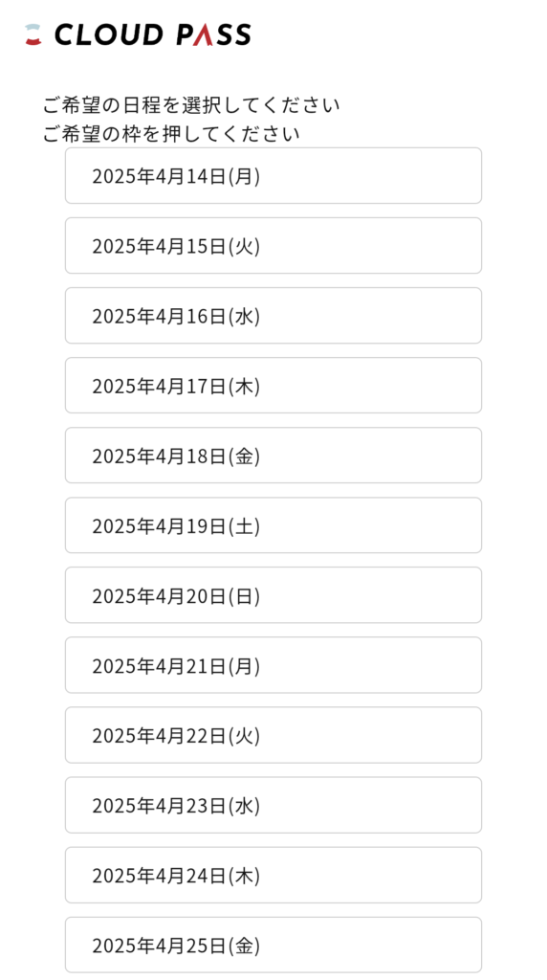Click the Cloud Pass logo icon
The width and height of the screenshot is (547, 980).
(x=33, y=35)
